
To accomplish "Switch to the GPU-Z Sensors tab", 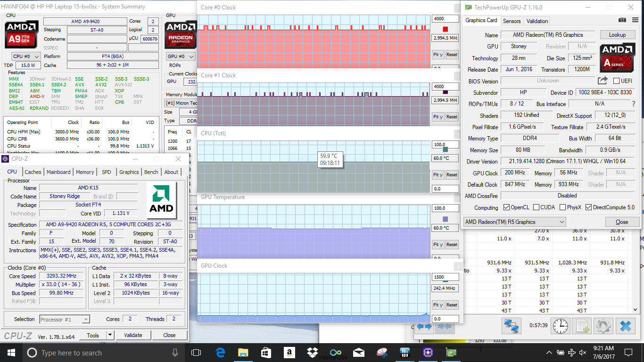I will point(512,21).
